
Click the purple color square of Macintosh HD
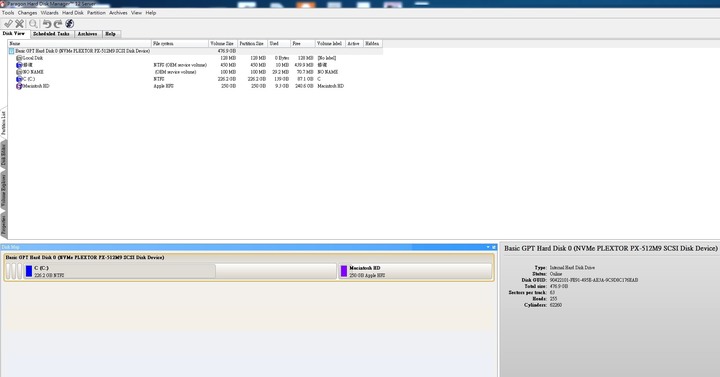click(344, 271)
